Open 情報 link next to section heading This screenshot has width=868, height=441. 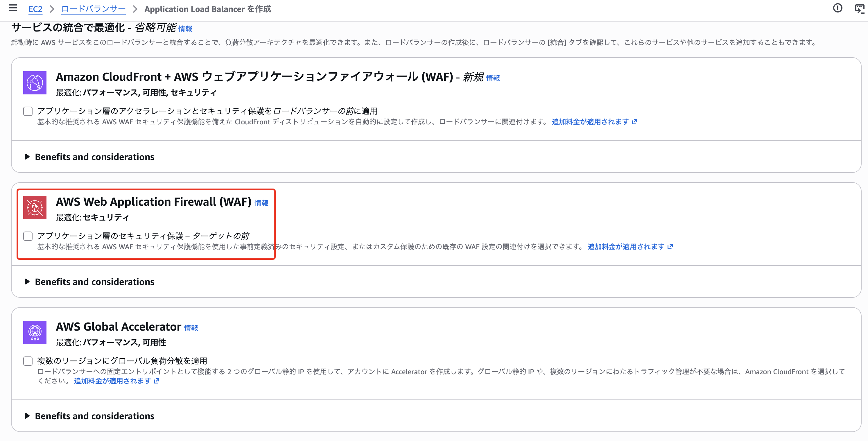click(185, 29)
